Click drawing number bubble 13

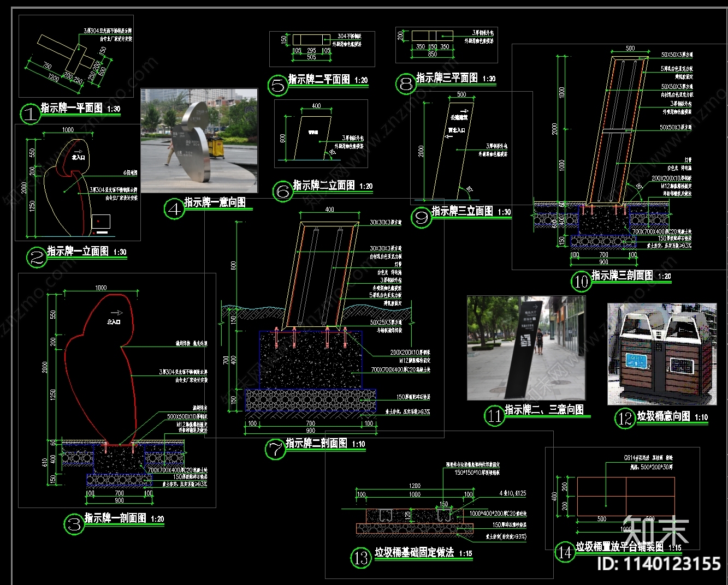tap(361, 558)
